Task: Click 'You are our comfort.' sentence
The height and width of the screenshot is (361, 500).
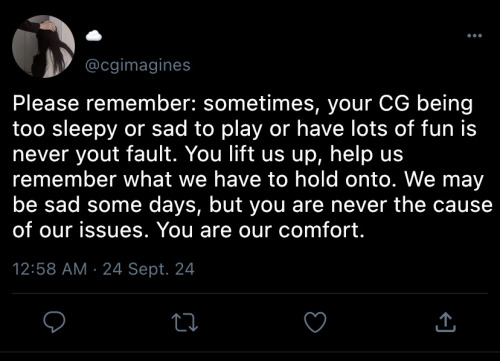Action: (x=260, y=230)
